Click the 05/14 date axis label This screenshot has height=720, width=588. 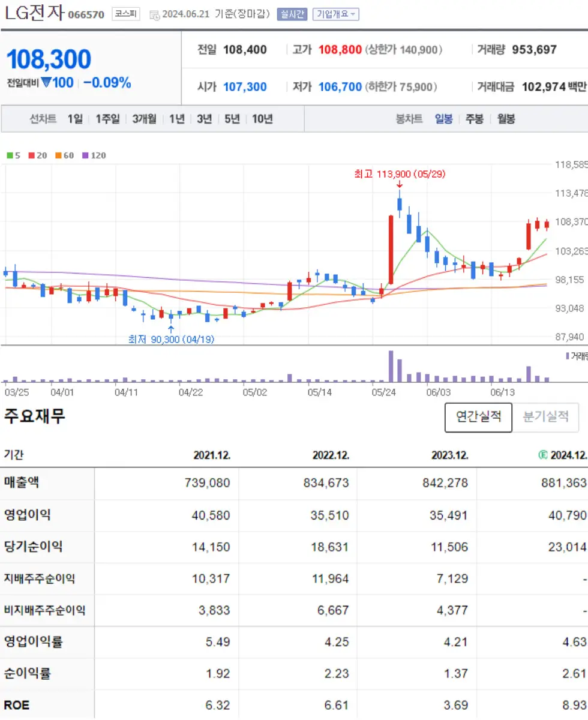320,392
